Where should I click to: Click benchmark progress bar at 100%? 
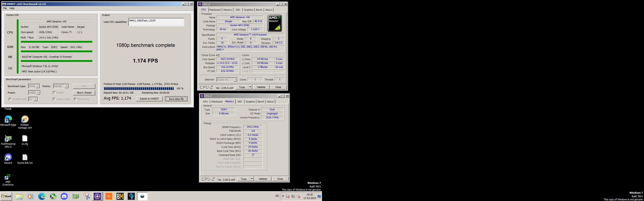tap(139, 89)
